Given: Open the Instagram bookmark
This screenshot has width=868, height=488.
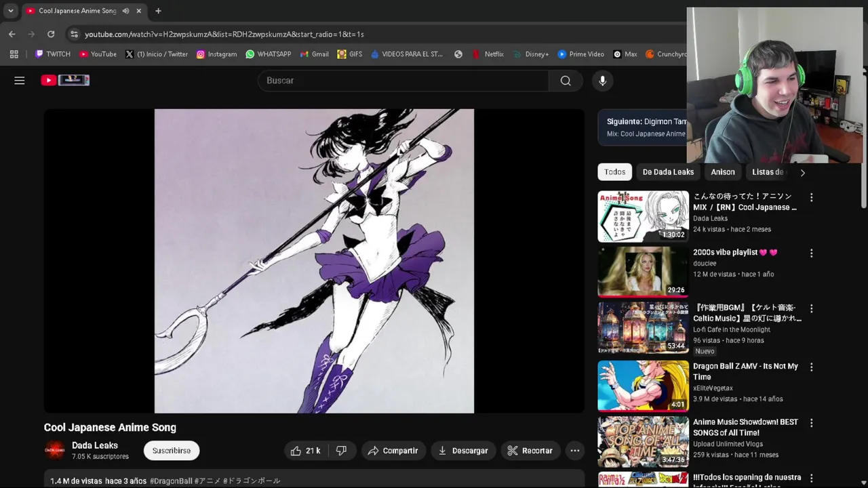Looking at the screenshot, I should coord(216,54).
